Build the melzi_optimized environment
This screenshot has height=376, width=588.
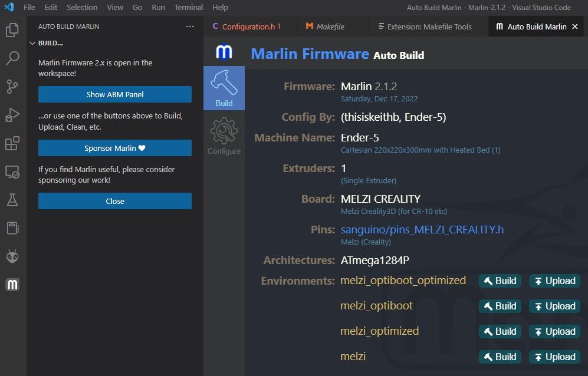tap(500, 331)
